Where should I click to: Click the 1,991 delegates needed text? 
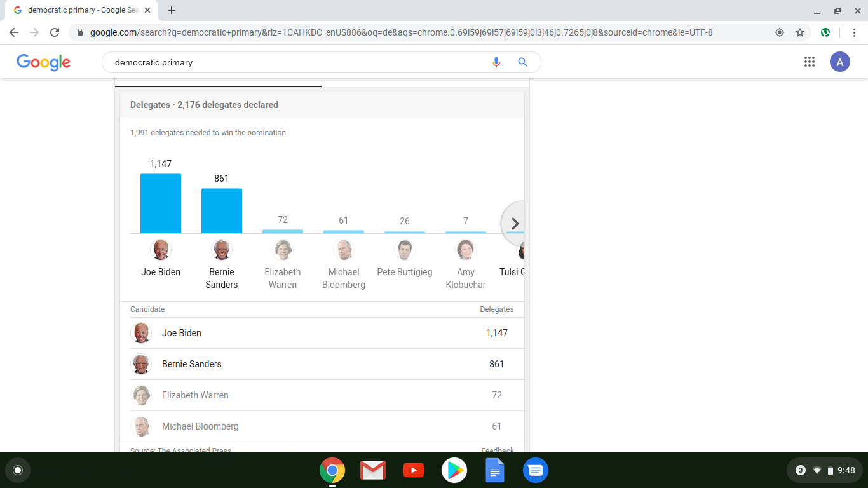pos(208,133)
